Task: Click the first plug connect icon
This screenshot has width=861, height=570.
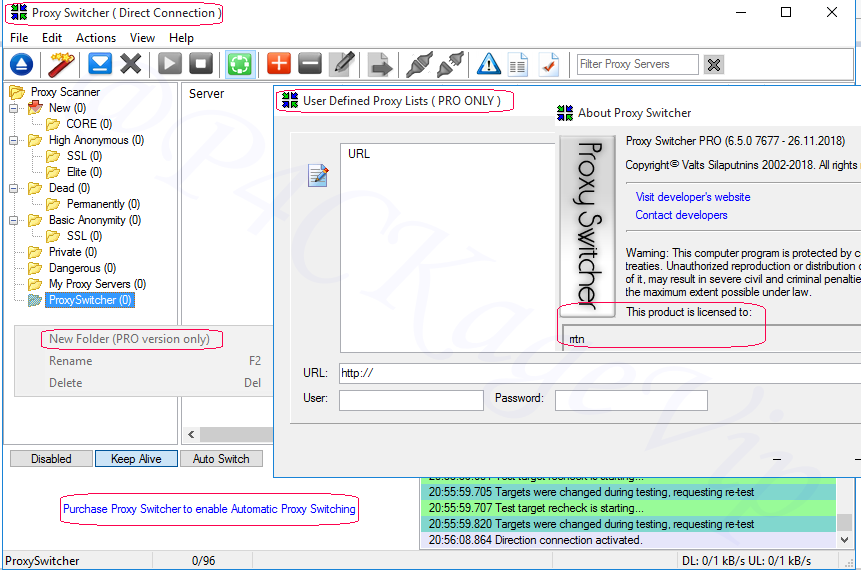Action: tap(419, 64)
